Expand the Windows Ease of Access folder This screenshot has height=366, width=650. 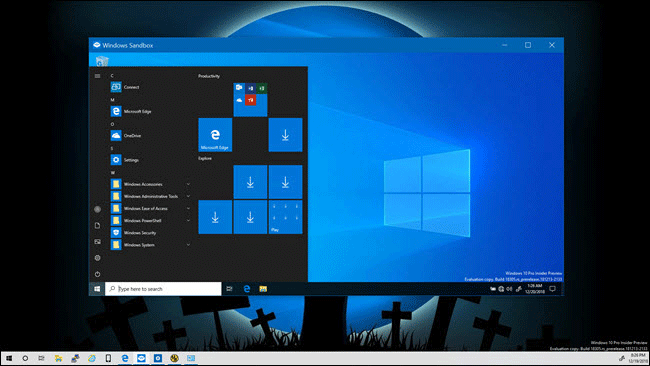tap(150, 208)
